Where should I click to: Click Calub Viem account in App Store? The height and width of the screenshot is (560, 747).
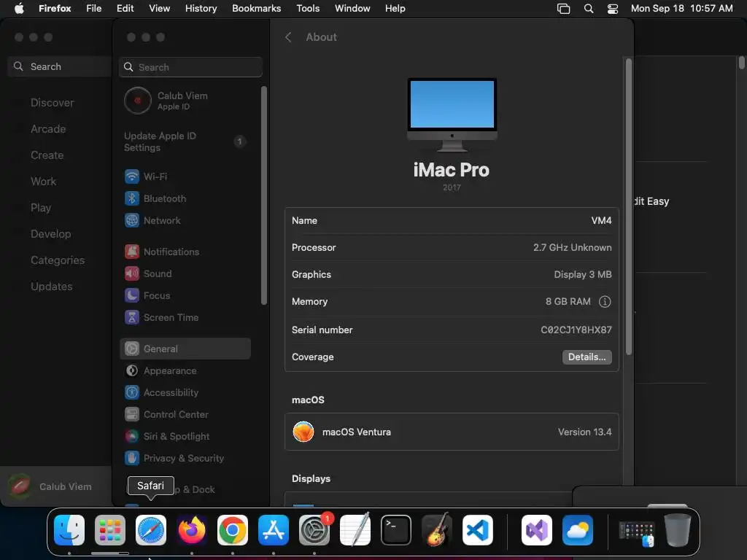[55, 486]
